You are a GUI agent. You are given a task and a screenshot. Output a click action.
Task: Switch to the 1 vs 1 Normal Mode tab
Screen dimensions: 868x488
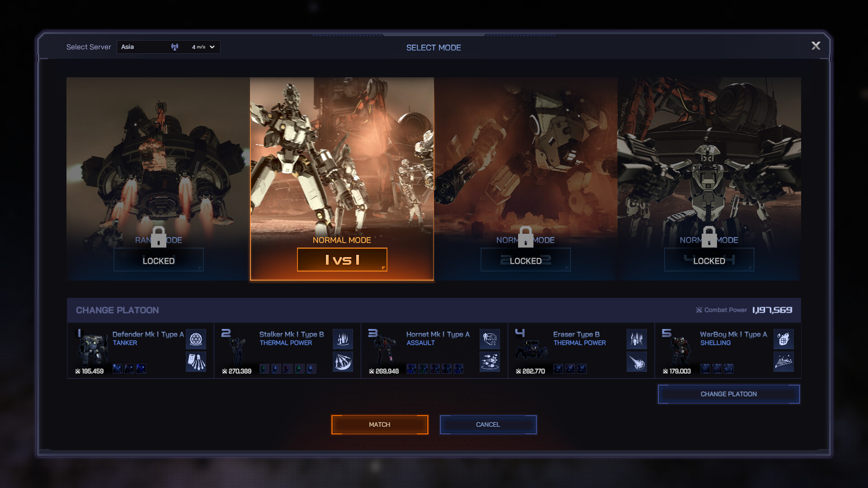[342, 178]
